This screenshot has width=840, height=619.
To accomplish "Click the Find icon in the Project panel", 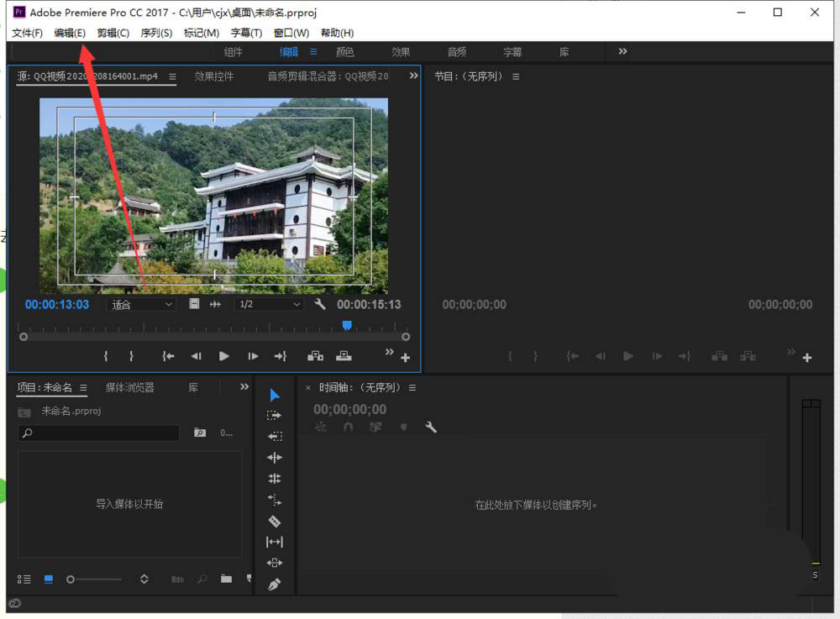I will pyautogui.click(x=202, y=579).
